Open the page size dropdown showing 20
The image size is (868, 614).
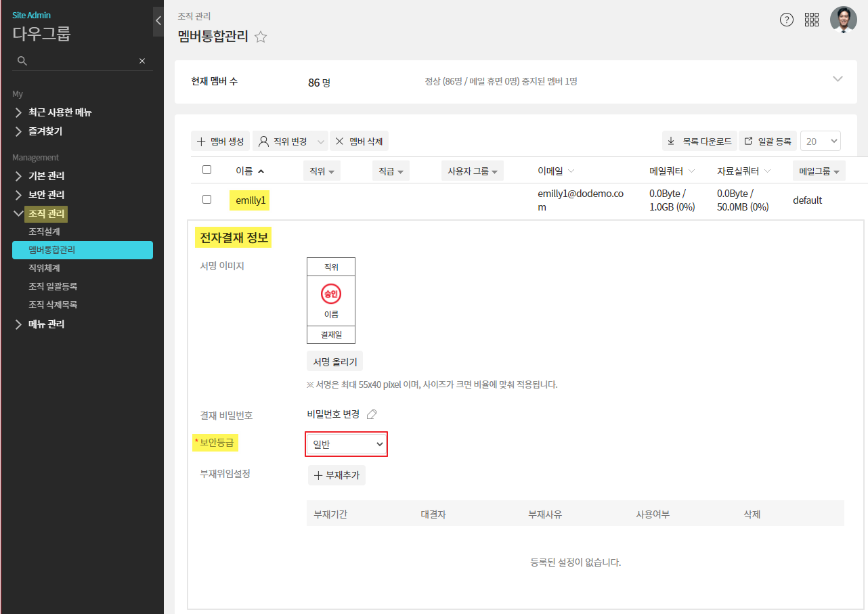820,141
